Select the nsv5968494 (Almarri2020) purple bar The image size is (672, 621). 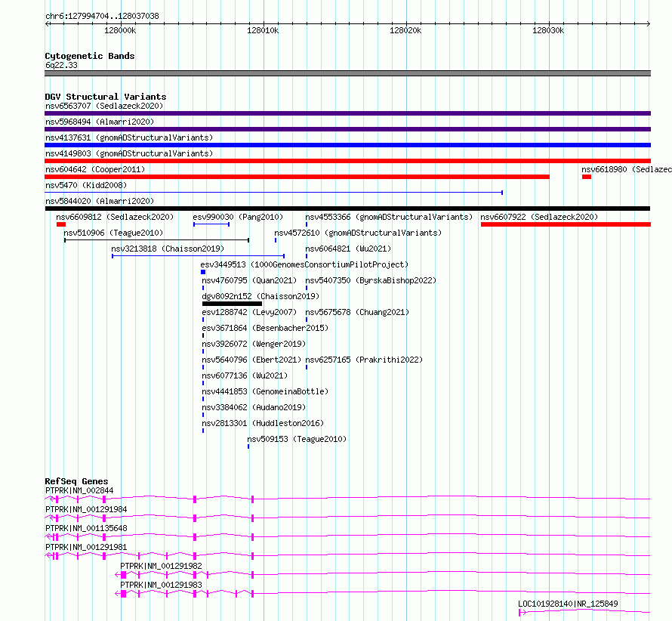[347, 129]
